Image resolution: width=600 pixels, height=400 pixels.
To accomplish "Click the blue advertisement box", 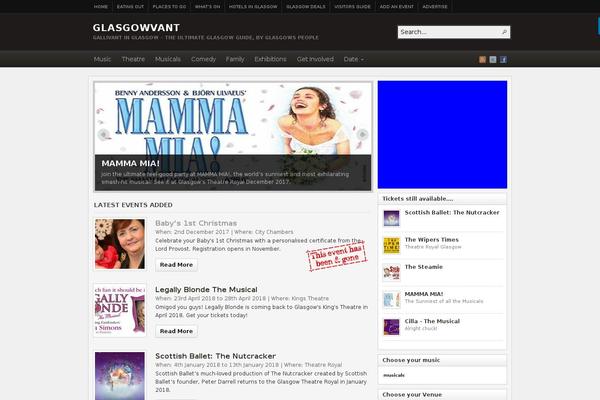I will 442,134.
